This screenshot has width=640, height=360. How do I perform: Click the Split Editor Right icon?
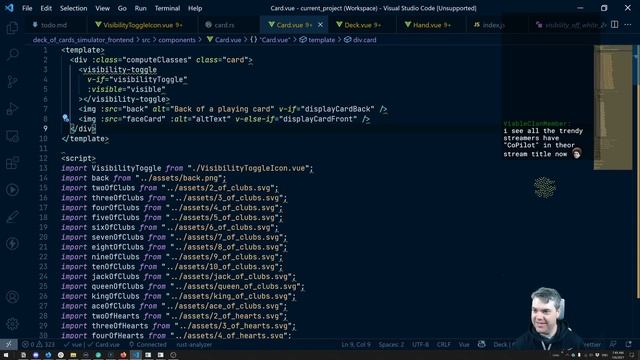tap(614, 24)
